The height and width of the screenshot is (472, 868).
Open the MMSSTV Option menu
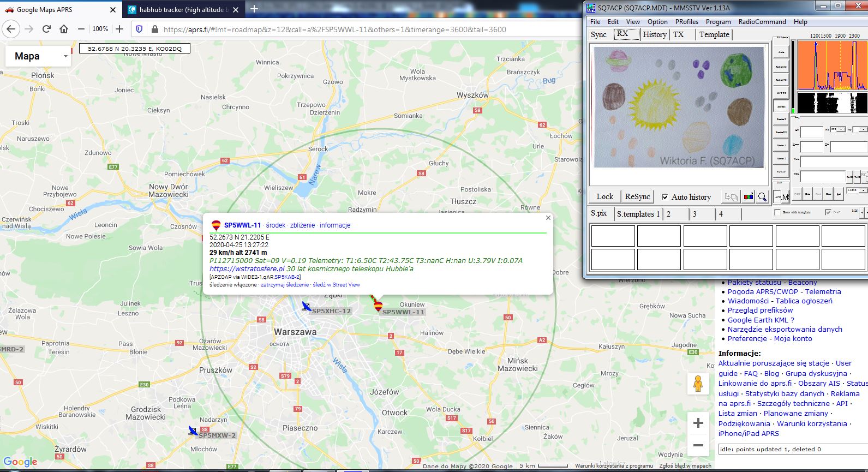657,22
